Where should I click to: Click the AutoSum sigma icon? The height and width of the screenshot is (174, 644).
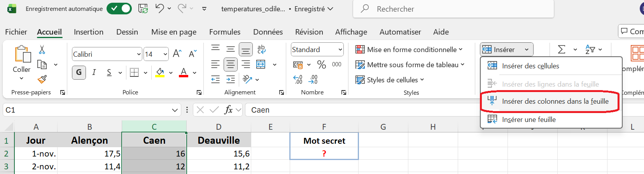[562, 50]
